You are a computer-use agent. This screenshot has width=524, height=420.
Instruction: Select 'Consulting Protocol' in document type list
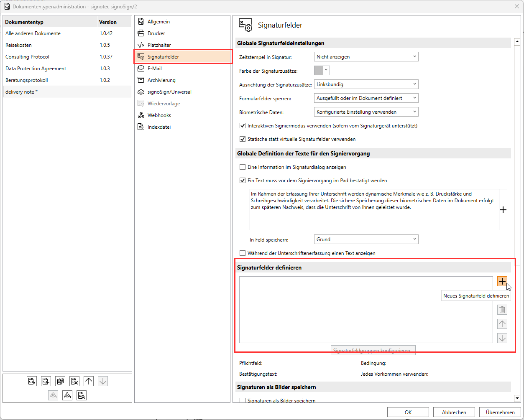[28, 57]
